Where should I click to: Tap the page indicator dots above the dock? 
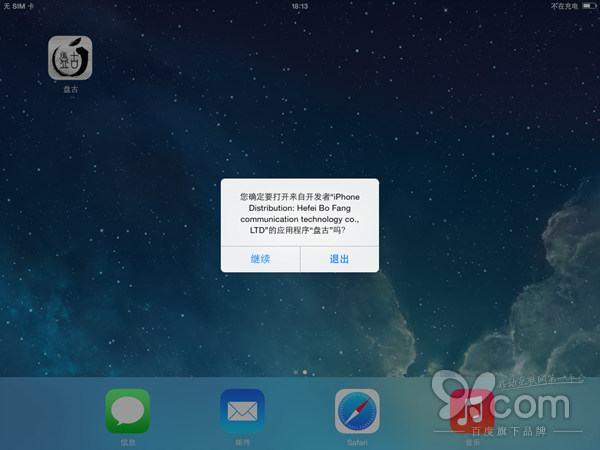300,372
